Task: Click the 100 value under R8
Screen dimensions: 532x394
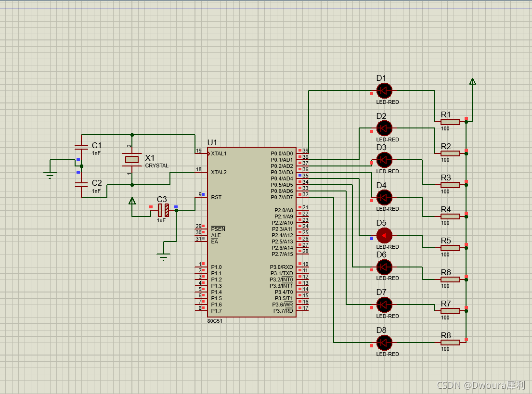Action: click(x=445, y=349)
